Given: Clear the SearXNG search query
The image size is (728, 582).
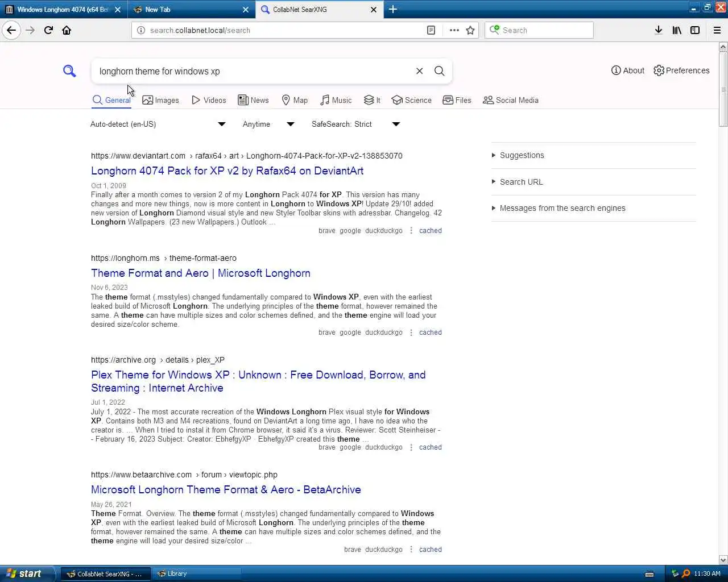Looking at the screenshot, I should click(x=419, y=71).
